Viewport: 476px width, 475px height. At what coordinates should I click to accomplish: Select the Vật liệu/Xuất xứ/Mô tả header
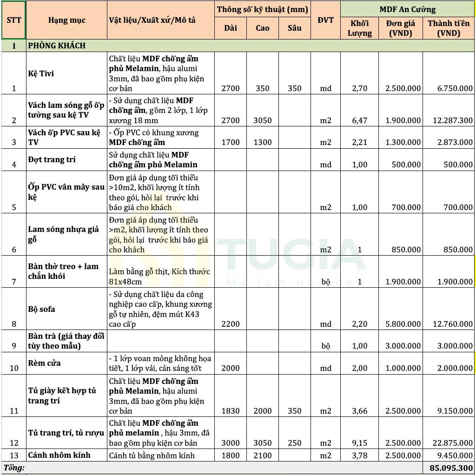pyautogui.click(x=160, y=20)
